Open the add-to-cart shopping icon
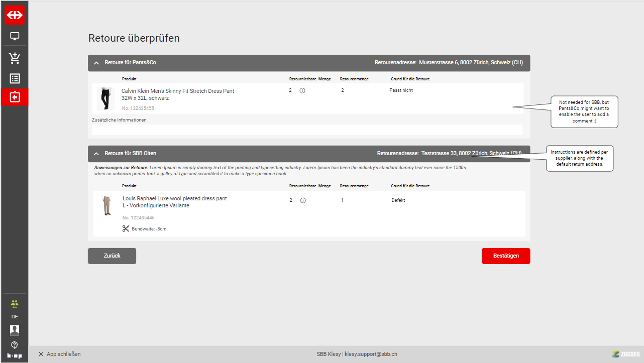 coord(15,58)
